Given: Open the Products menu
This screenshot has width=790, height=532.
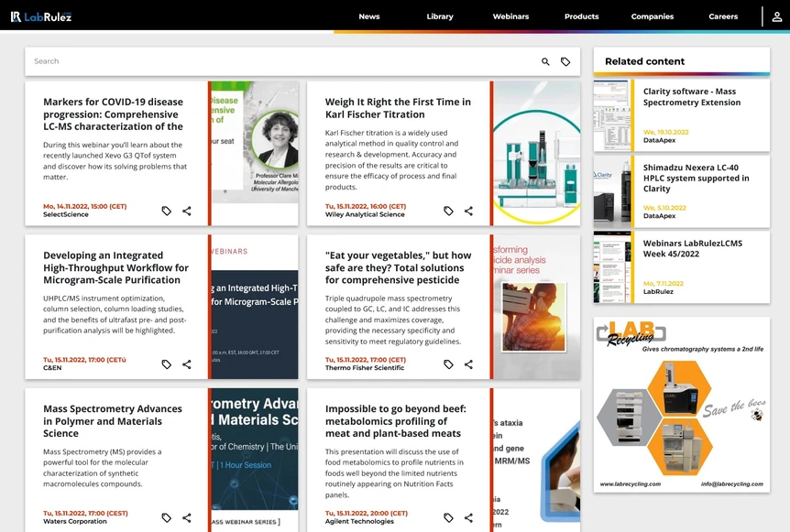Looking at the screenshot, I should point(581,16).
